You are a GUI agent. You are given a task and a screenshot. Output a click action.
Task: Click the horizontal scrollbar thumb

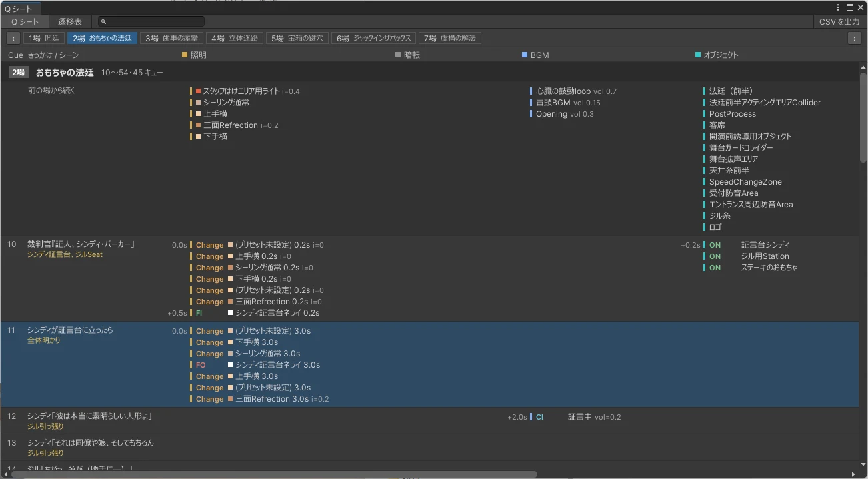tap(273, 474)
